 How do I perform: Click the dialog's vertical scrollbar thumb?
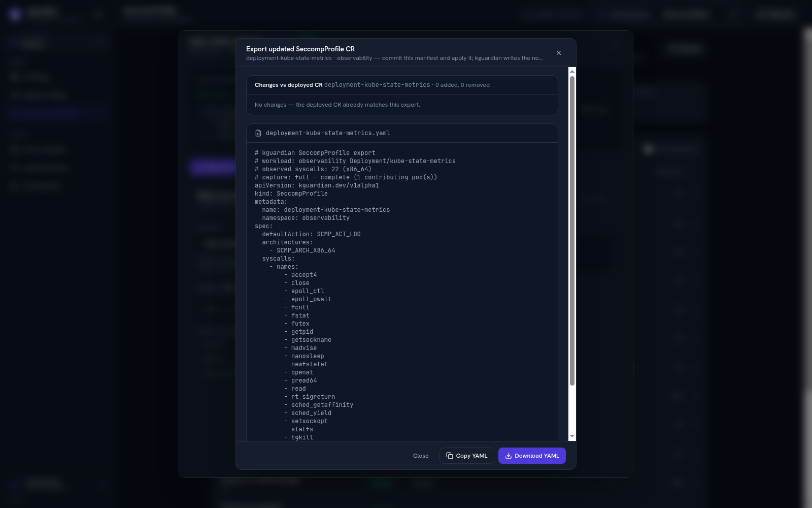(572, 231)
